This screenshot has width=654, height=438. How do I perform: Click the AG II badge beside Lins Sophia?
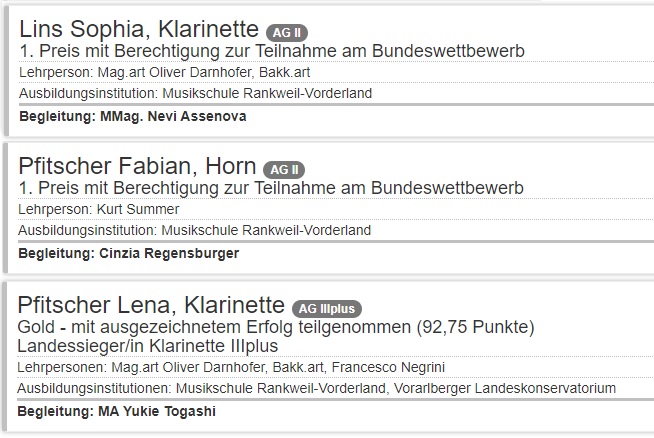click(287, 33)
